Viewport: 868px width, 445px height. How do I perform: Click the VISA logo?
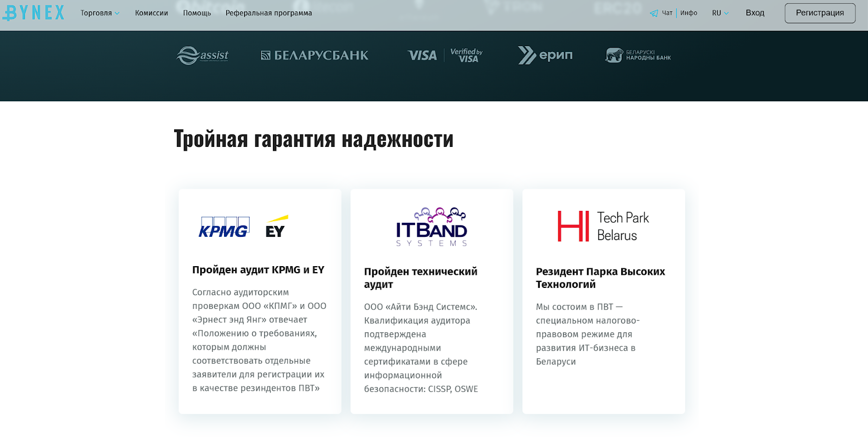(422, 55)
